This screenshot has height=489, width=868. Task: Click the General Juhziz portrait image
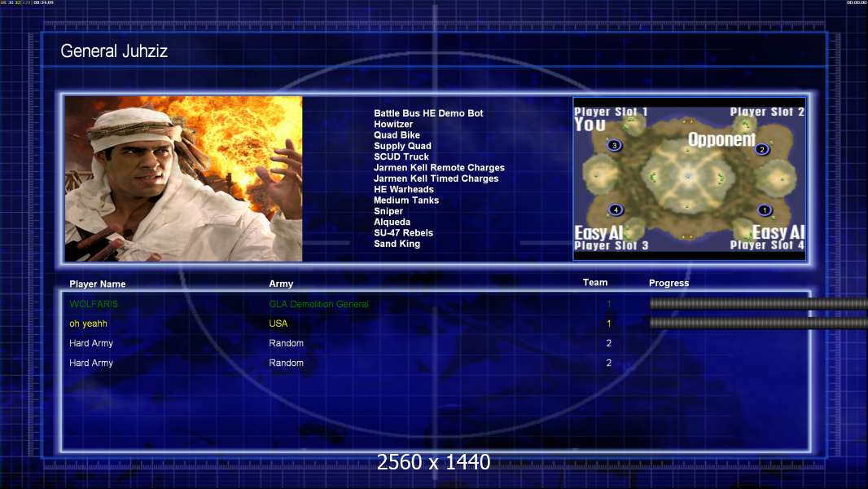point(184,178)
